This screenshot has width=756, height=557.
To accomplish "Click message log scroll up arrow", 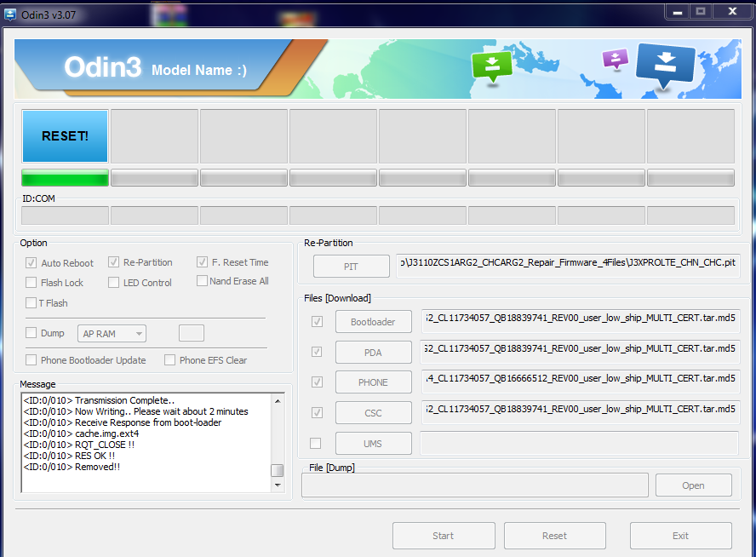I will 278,401.
